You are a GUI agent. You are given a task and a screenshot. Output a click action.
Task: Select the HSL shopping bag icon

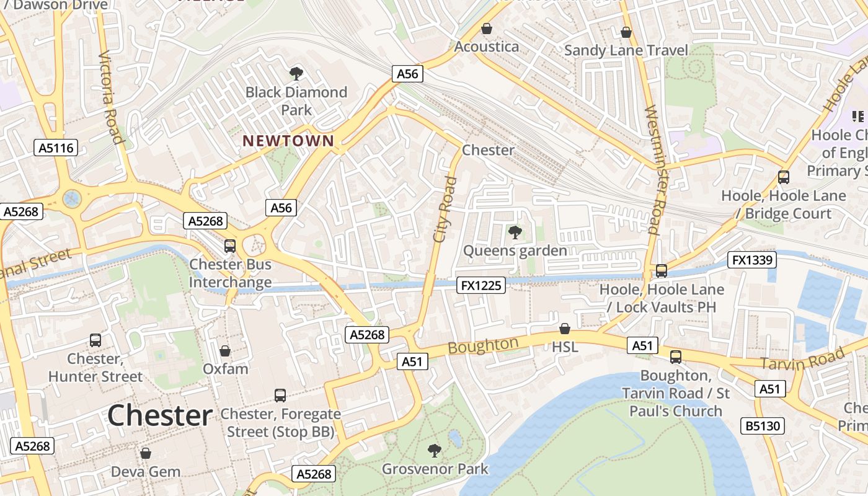point(565,329)
